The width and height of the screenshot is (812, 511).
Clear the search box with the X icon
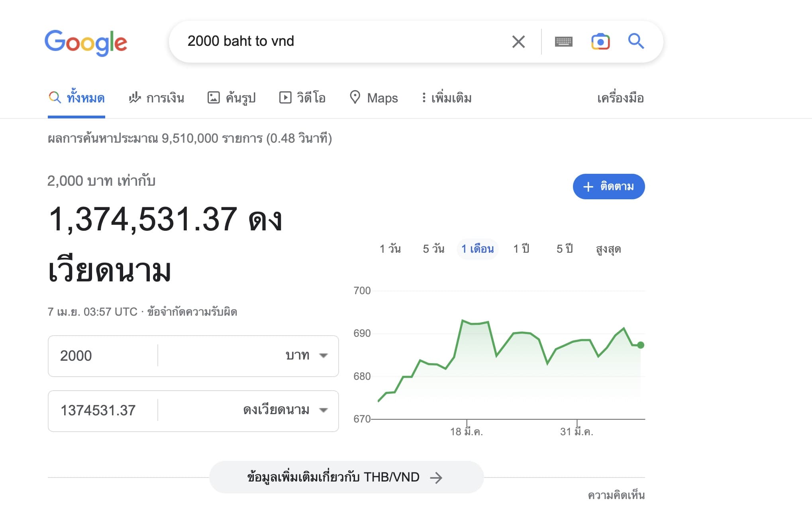tap(518, 41)
